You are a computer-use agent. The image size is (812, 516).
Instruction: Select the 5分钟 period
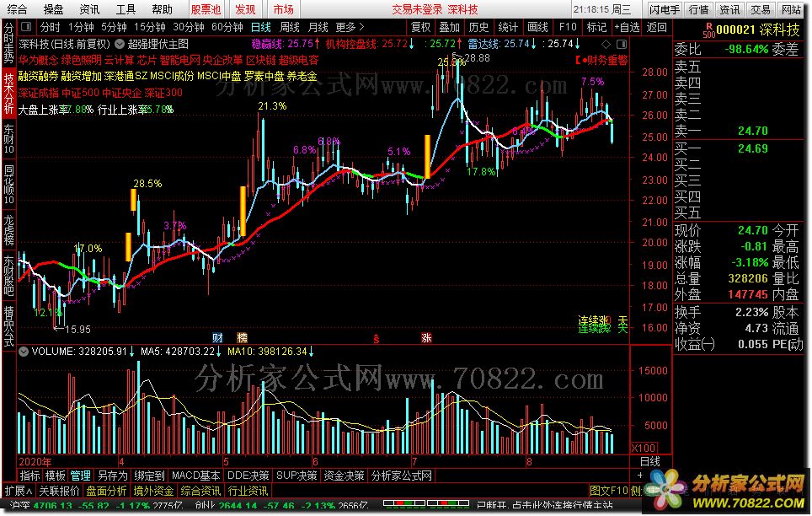click(114, 27)
